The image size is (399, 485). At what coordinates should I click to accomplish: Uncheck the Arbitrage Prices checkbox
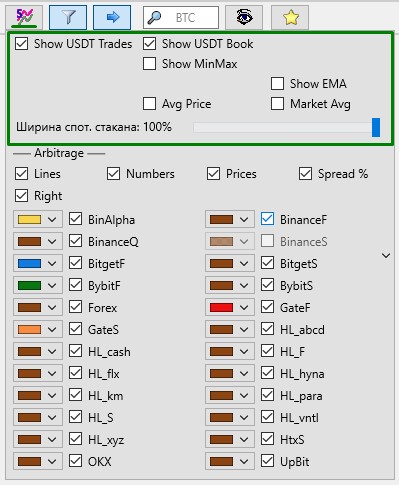(x=213, y=174)
